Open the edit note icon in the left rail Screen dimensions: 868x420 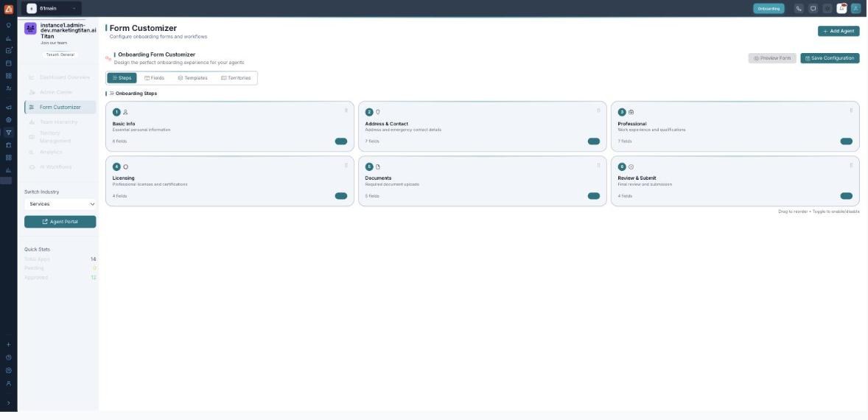coord(8,50)
